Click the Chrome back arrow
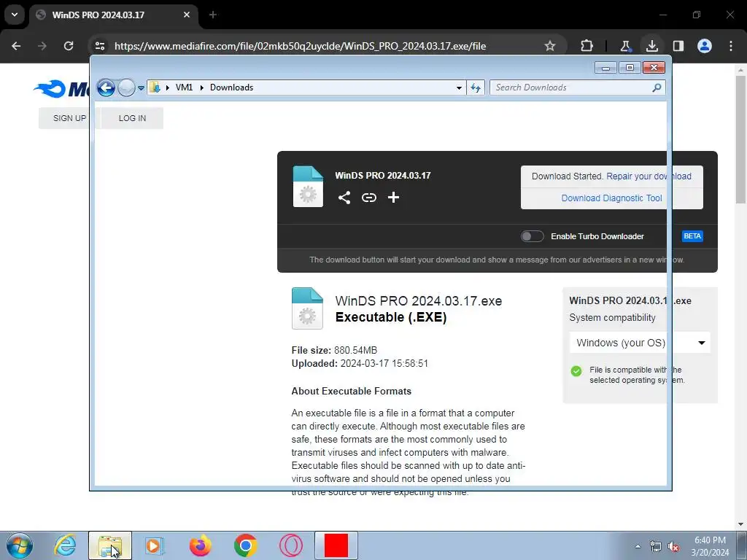 pos(16,46)
